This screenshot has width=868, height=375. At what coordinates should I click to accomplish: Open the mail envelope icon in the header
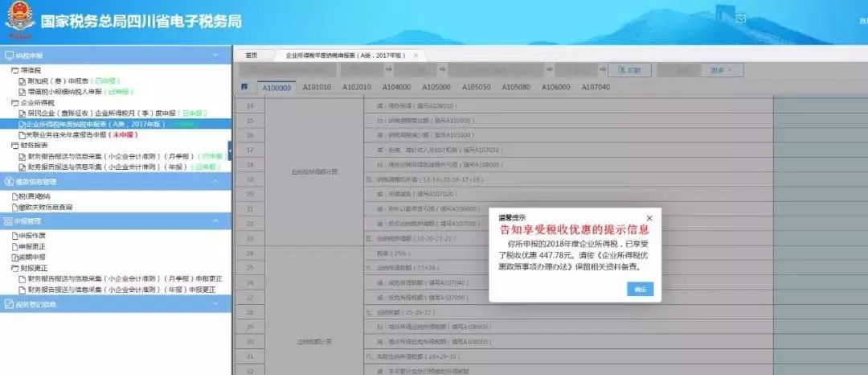coord(741,19)
